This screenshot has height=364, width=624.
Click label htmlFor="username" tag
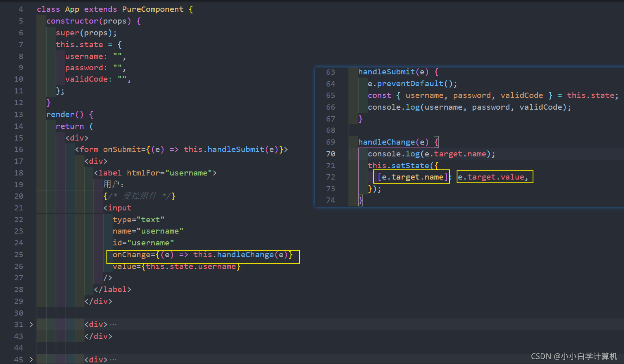tap(155, 173)
